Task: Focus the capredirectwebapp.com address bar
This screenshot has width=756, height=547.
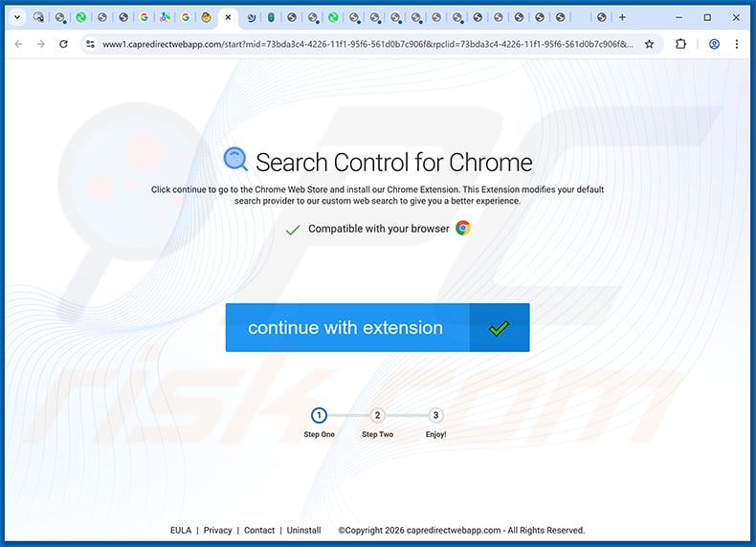Action: click(367, 44)
